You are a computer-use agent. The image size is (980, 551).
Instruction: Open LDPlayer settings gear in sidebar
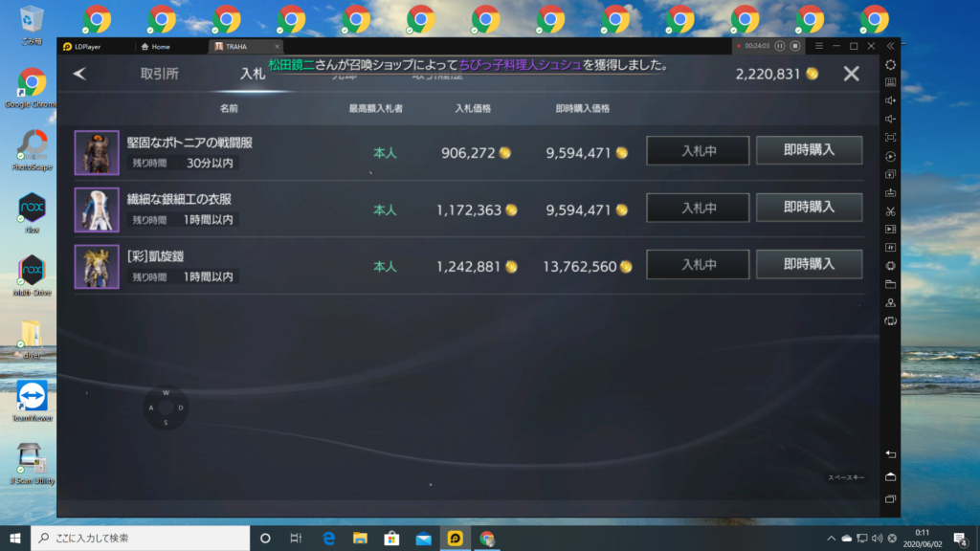pos(890,64)
